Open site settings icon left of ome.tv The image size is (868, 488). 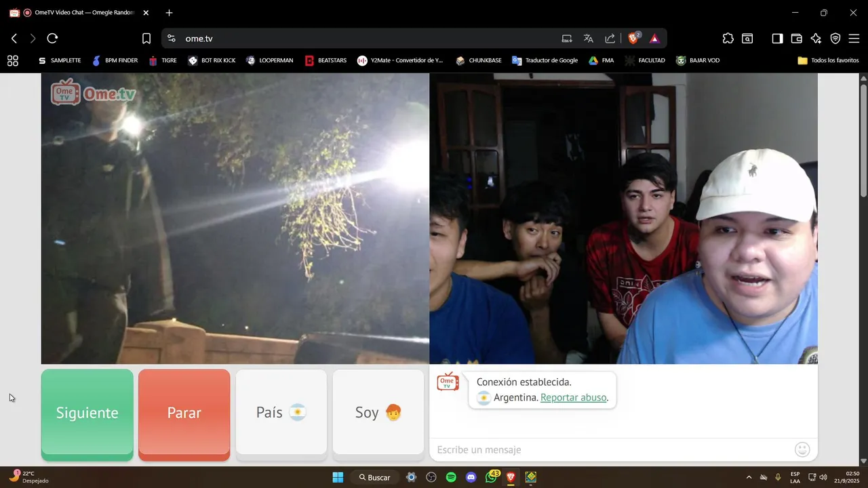[171, 39]
